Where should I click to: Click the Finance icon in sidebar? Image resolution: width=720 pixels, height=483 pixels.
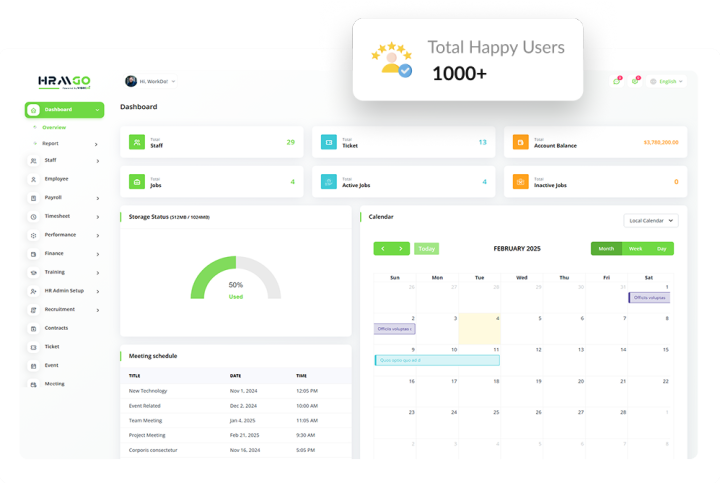(33, 254)
